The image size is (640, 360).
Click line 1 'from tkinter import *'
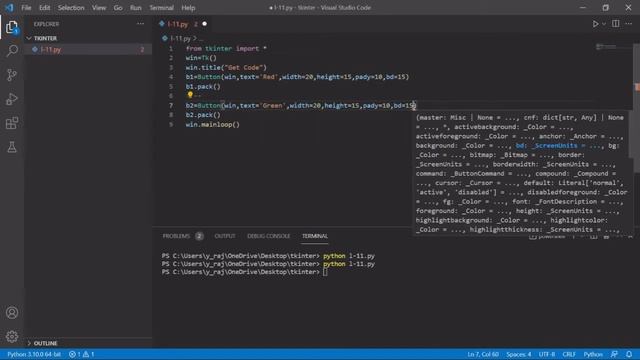click(x=226, y=48)
